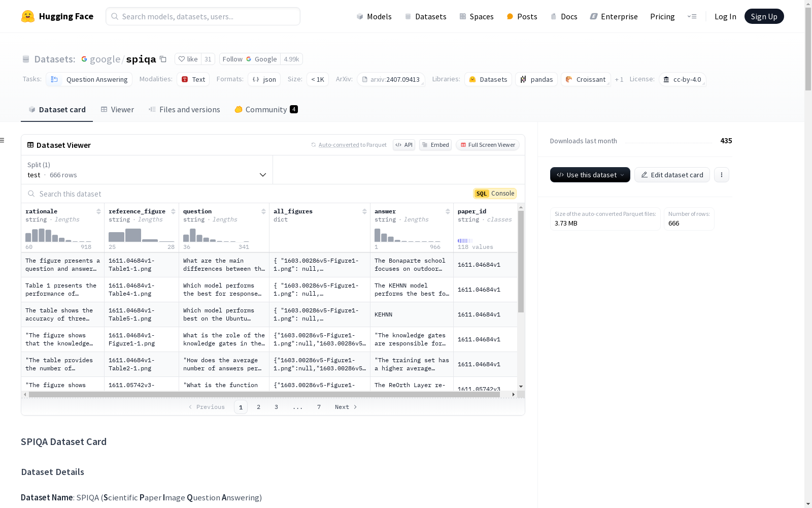
Task: Switch to the Viewer tab
Action: [x=117, y=109]
